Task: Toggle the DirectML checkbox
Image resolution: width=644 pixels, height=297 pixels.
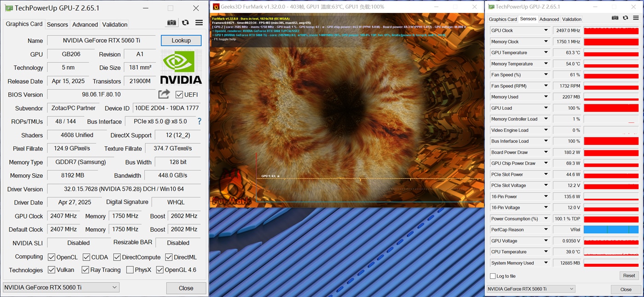Action: tap(169, 257)
